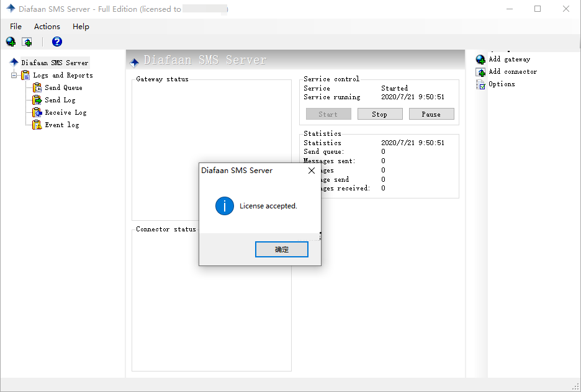This screenshot has width=581, height=392.
Task: Click the application icon in the title bar
Action: pos(11,9)
